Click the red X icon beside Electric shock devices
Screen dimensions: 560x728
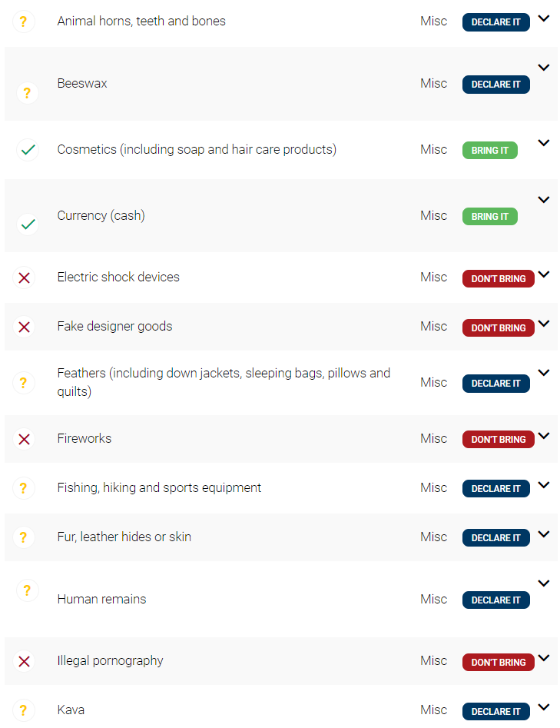click(24, 278)
